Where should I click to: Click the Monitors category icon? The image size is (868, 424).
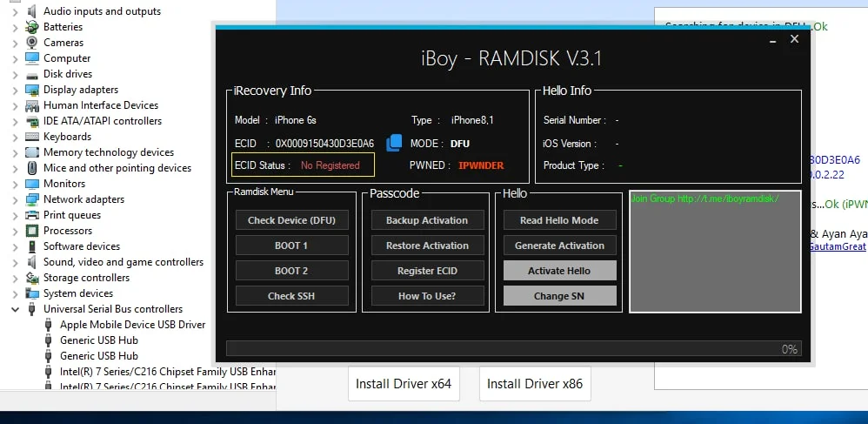(x=32, y=184)
